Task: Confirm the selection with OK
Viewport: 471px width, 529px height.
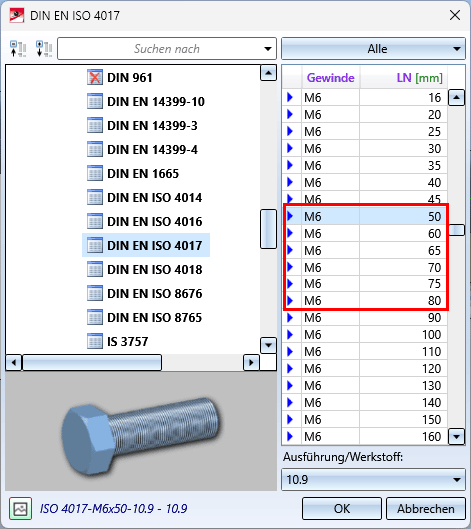Action: tap(342, 508)
